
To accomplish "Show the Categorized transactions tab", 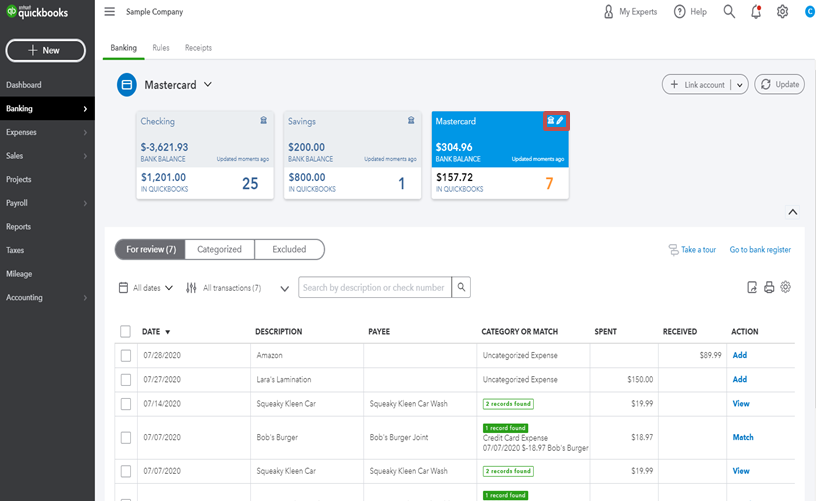I will coord(219,249).
